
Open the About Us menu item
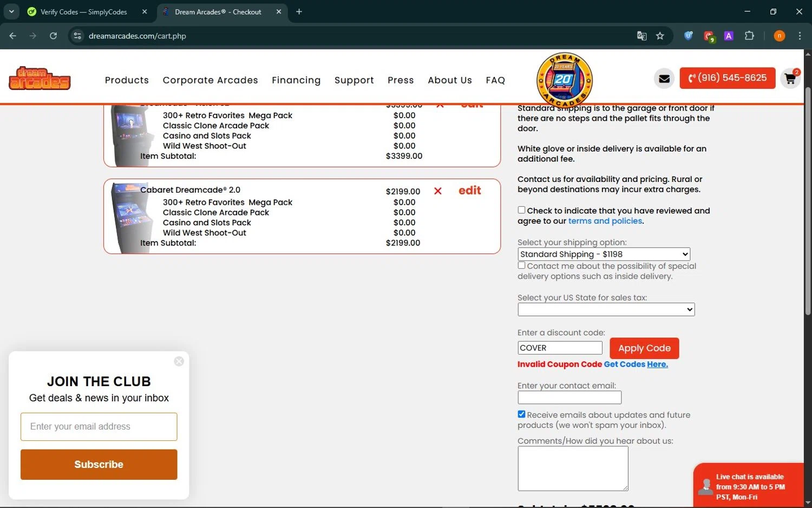(x=450, y=80)
